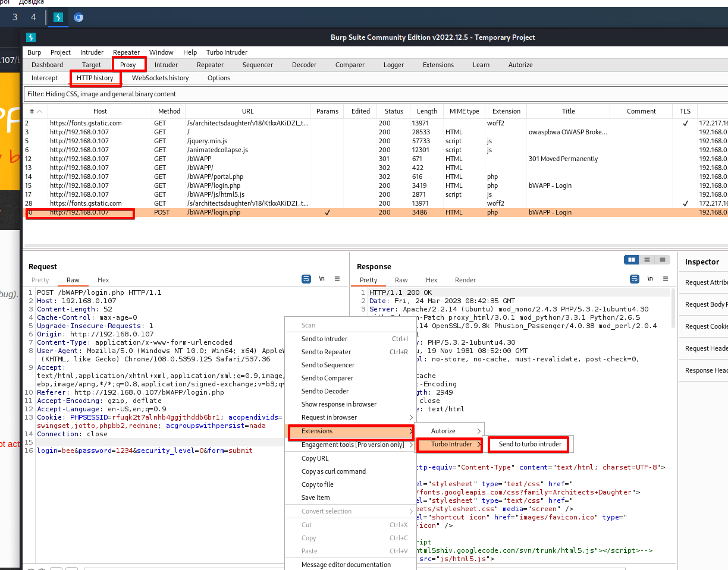Click the Burp logo in the window title bar
The width and height of the screenshot is (728, 570).
pyautogui.click(x=31, y=37)
